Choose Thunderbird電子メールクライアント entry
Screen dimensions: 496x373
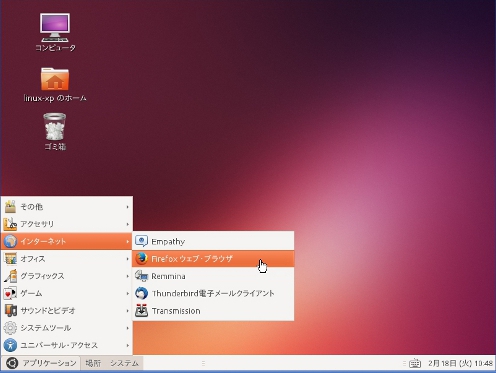click(213, 293)
